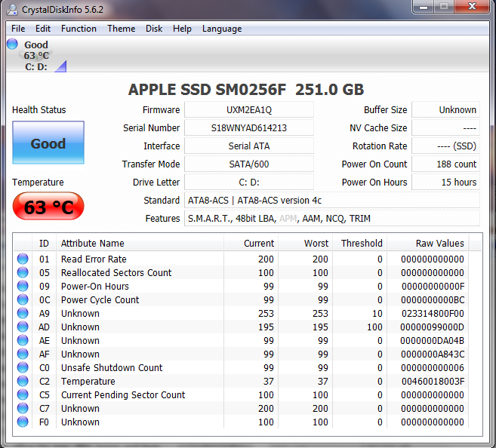Screen dimensions: 496x448
Task: Open the Theme menu
Action: 121,29
